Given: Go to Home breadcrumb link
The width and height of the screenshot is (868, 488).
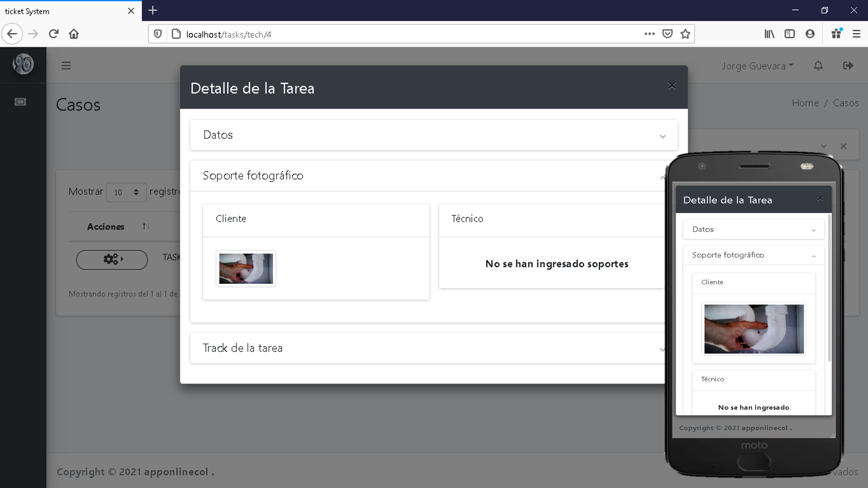Looking at the screenshot, I should (x=805, y=103).
